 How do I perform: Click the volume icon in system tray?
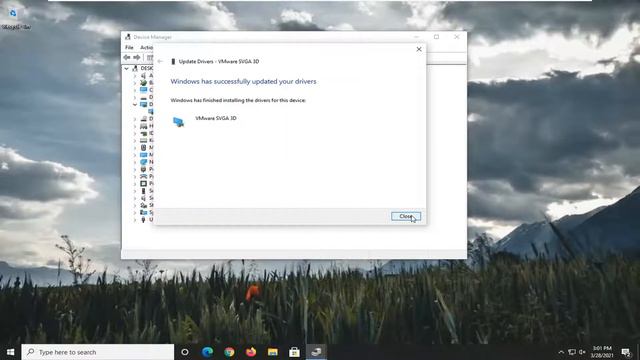coord(582,352)
